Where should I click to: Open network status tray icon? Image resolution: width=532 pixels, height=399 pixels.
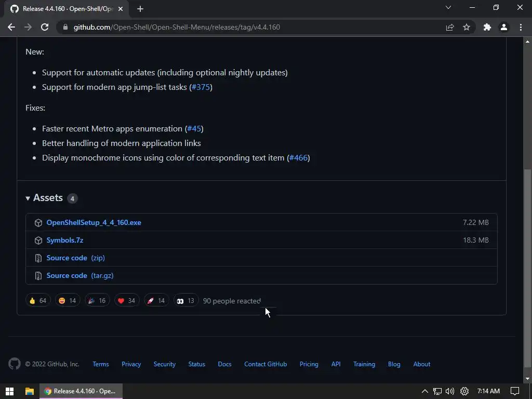pos(437,391)
